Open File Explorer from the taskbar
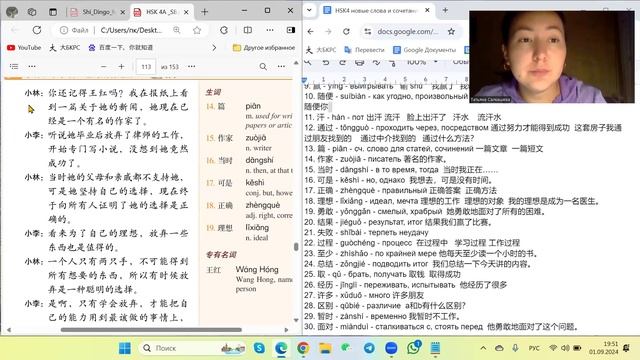640x360 pixels. 325,348
